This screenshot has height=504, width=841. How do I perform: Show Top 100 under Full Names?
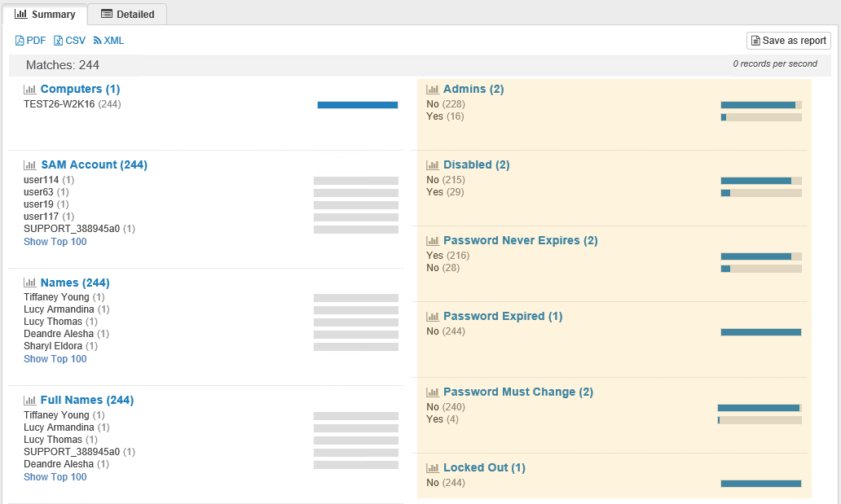tap(55, 477)
